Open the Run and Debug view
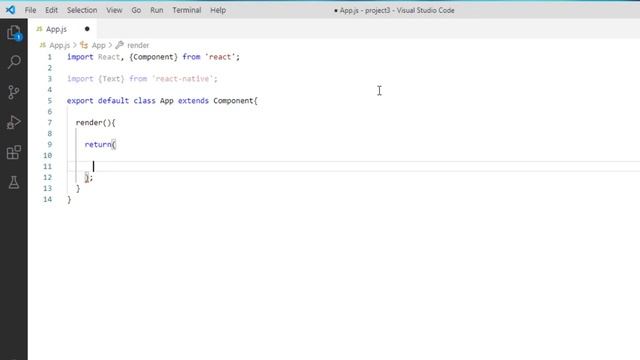The height and width of the screenshot is (360, 640). 13,122
